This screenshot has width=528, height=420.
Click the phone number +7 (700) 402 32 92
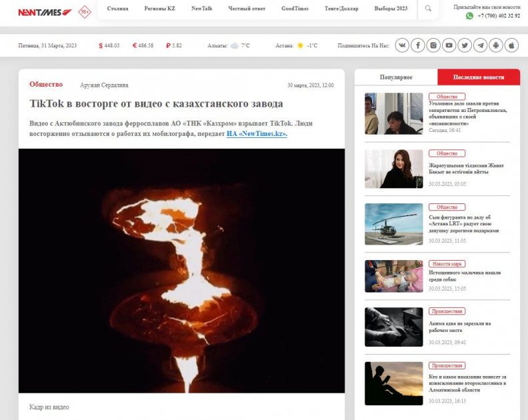click(x=499, y=16)
